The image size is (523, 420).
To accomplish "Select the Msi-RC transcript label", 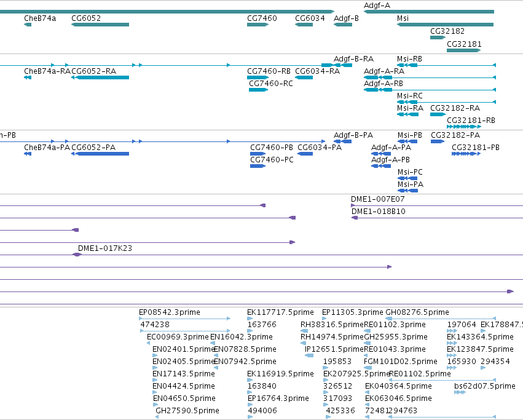I will [x=409, y=96].
